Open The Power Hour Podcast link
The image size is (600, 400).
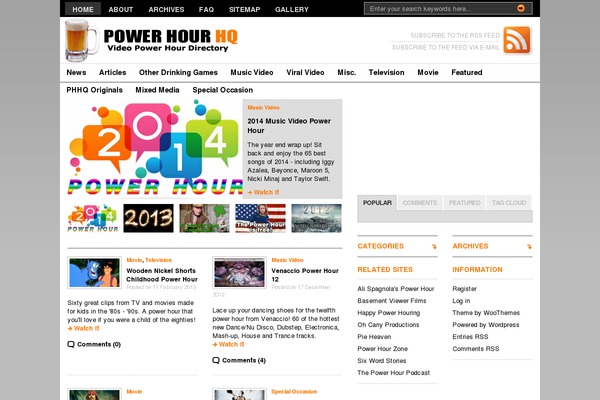click(x=393, y=372)
